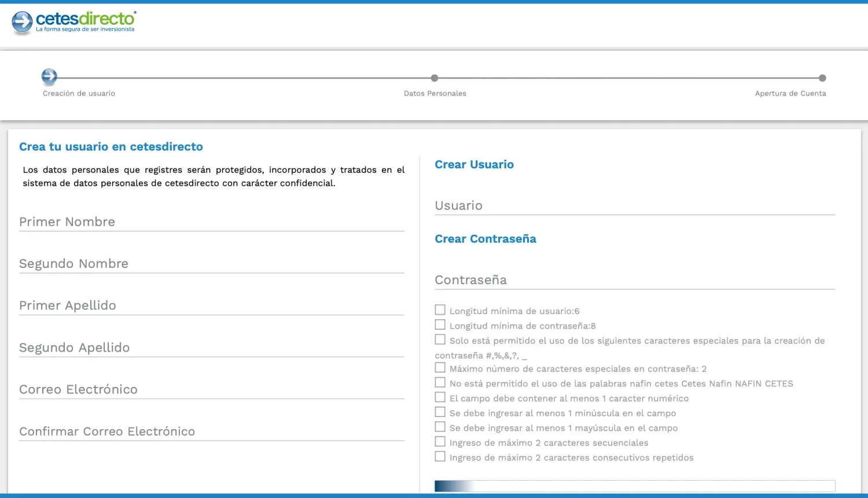Viewport: 868px width, 498px height.
Task: Click the Apertura de Cuenta step label
Action: [790, 93]
